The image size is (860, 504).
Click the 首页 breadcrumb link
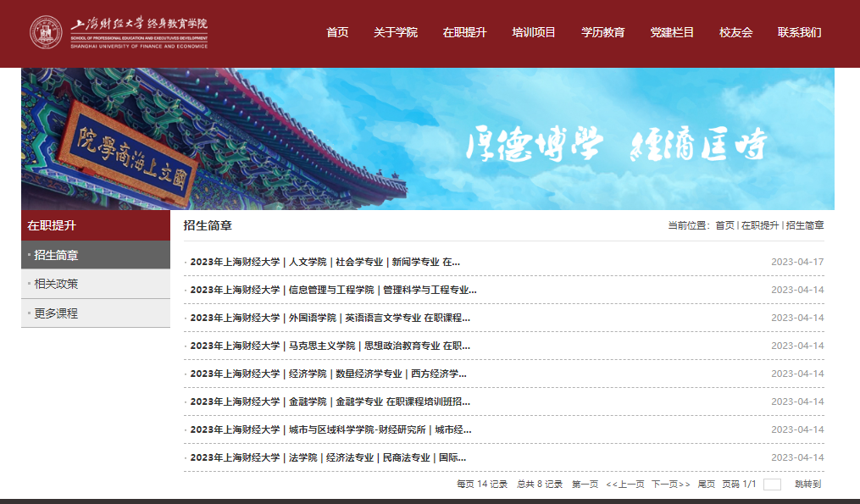tap(724, 225)
